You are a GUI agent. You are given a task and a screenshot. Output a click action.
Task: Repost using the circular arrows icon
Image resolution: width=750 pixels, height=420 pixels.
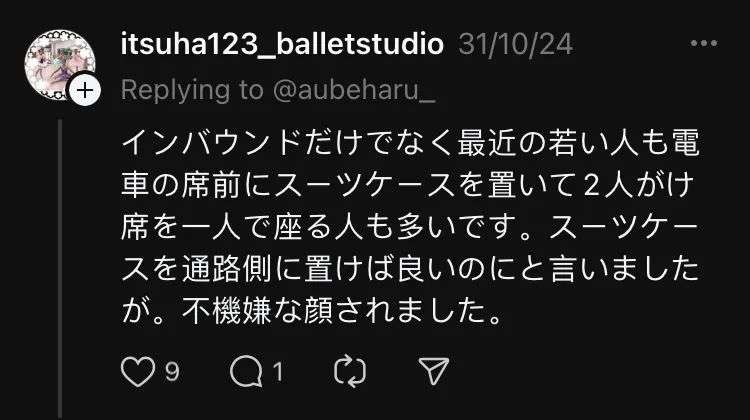point(350,371)
